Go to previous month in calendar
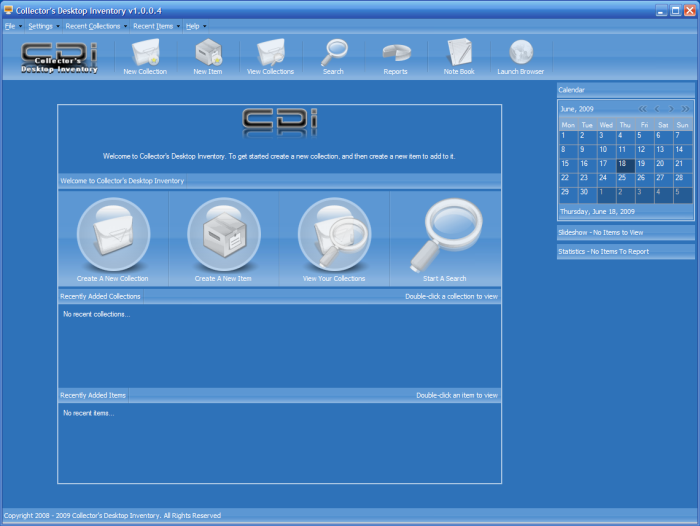The image size is (700, 526). coord(657,109)
